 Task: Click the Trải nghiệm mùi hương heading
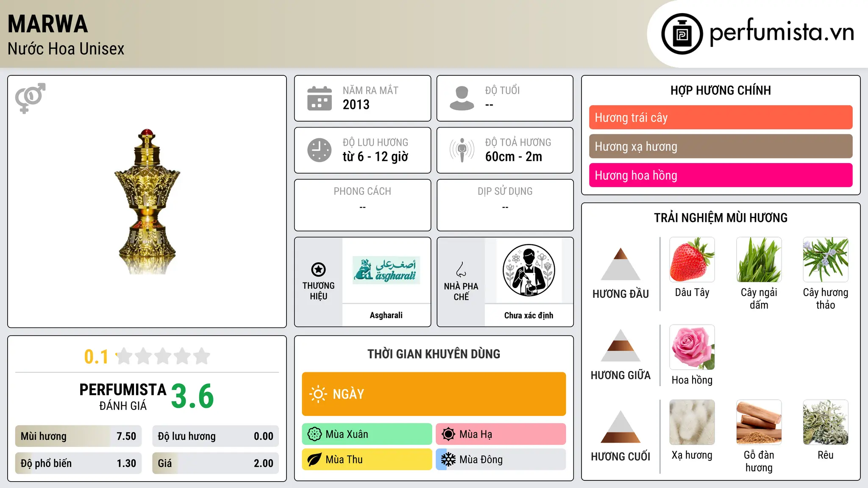[x=721, y=218]
